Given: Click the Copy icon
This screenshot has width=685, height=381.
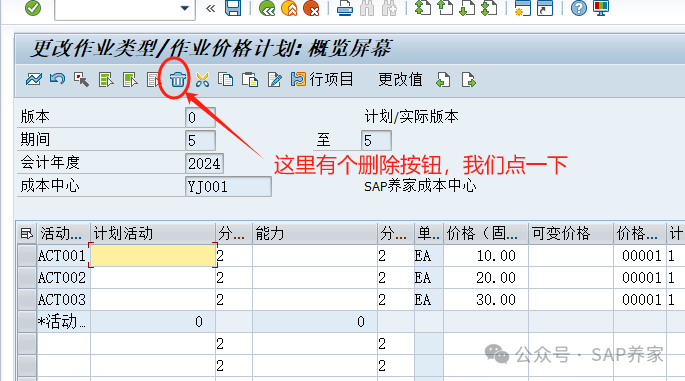Looking at the screenshot, I should [x=225, y=80].
